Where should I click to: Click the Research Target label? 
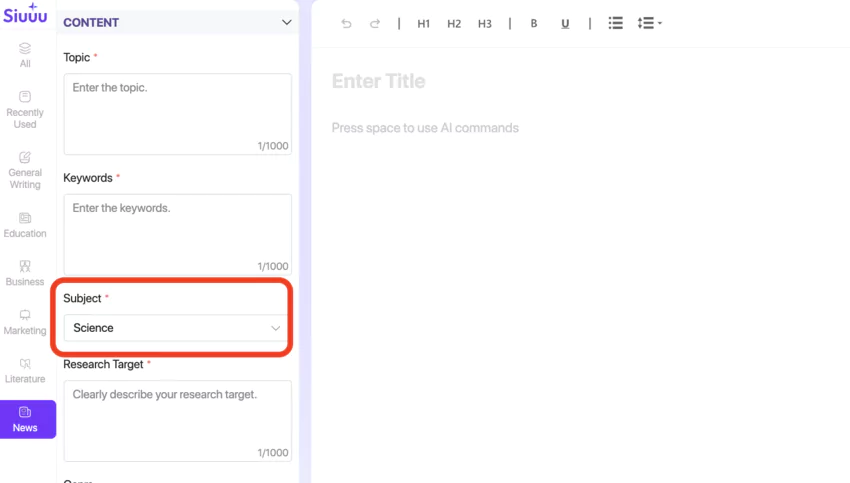click(x=103, y=364)
